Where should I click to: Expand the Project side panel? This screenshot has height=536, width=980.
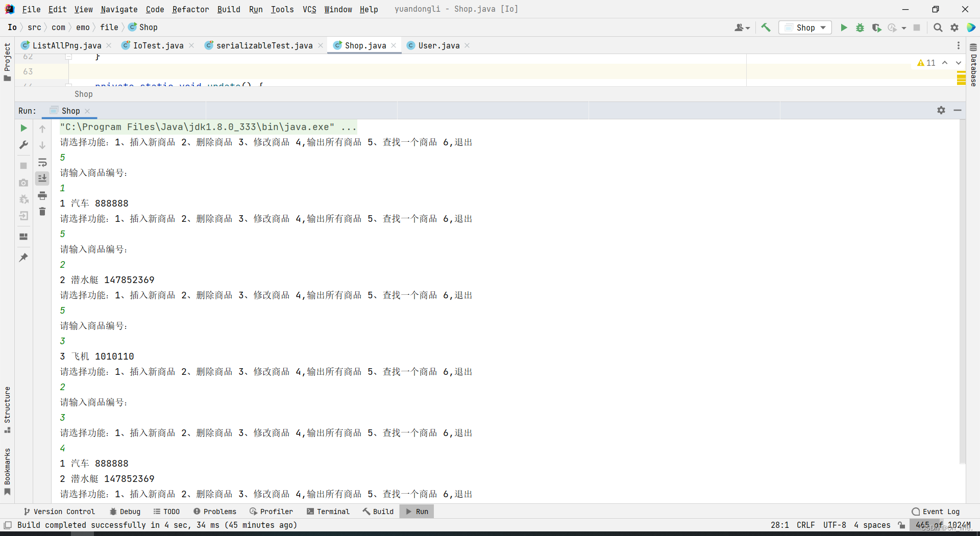point(7,61)
